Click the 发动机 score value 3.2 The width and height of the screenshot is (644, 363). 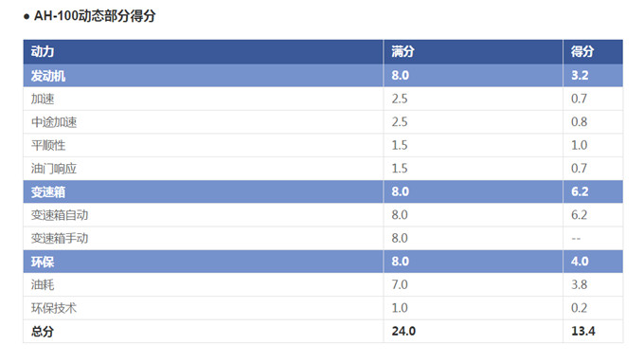pos(580,75)
